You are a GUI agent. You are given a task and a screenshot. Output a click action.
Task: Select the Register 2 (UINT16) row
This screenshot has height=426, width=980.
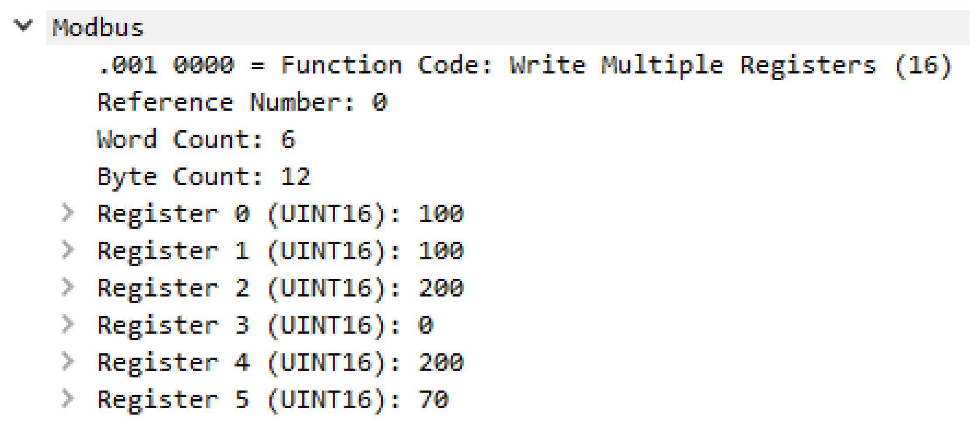coord(280,288)
